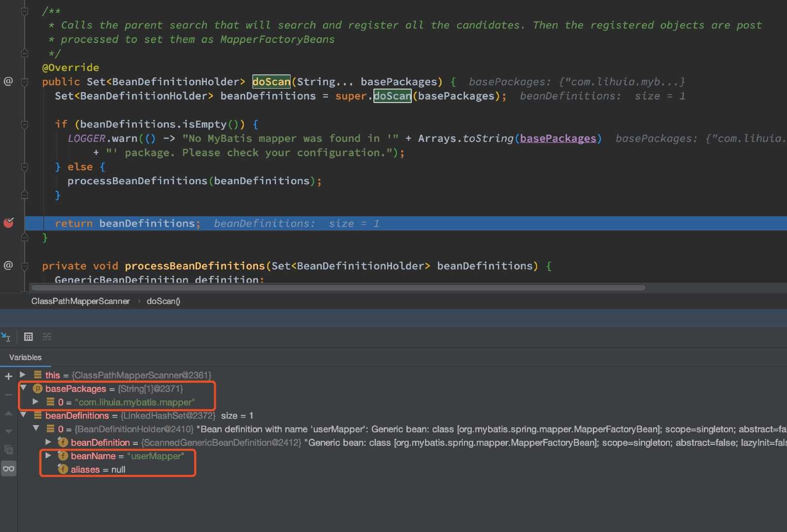Expand the 'this' variable node
Screen dimensions: 787x532
[23, 375]
